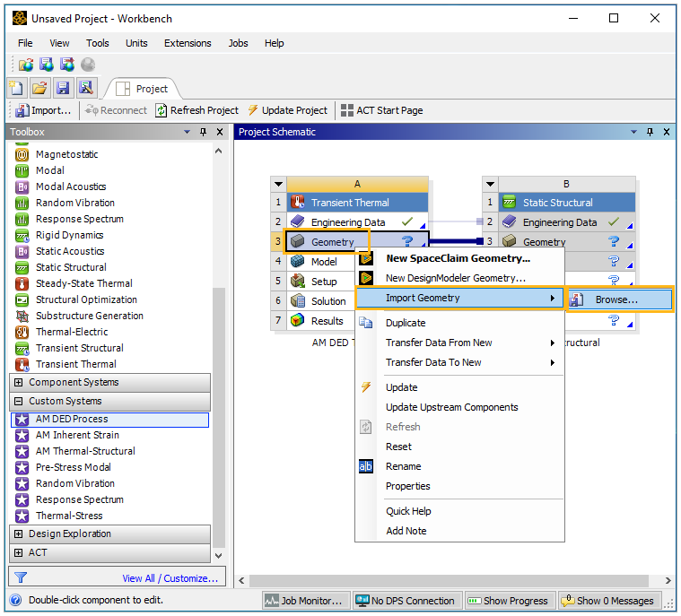Click View All / Customize link

pyautogui.click(x=170, y=578)
